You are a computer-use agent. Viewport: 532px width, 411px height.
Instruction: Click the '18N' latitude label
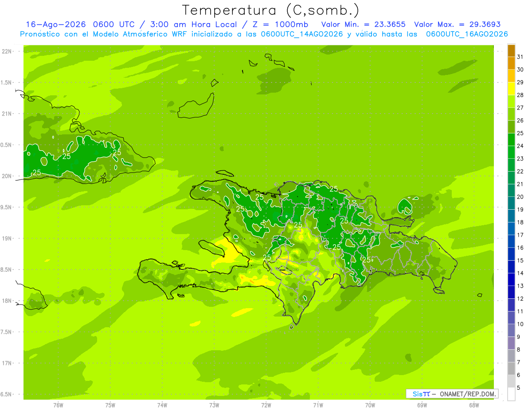point(7,301)
